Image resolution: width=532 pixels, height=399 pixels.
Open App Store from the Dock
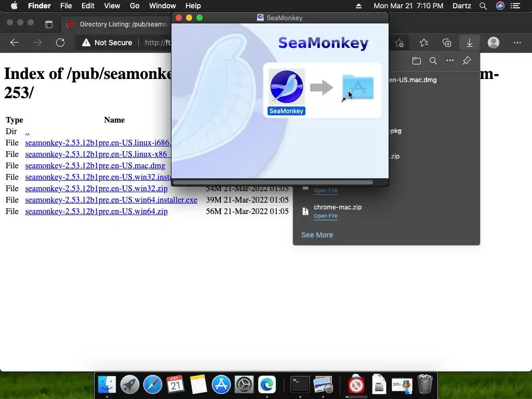[x=221, y=384]
